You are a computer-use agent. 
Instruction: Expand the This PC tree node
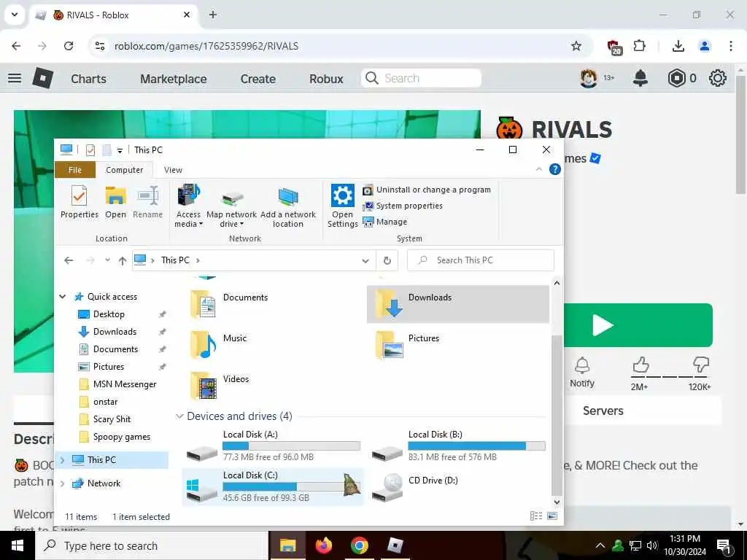pyautogui.click(x=62, y=459)
